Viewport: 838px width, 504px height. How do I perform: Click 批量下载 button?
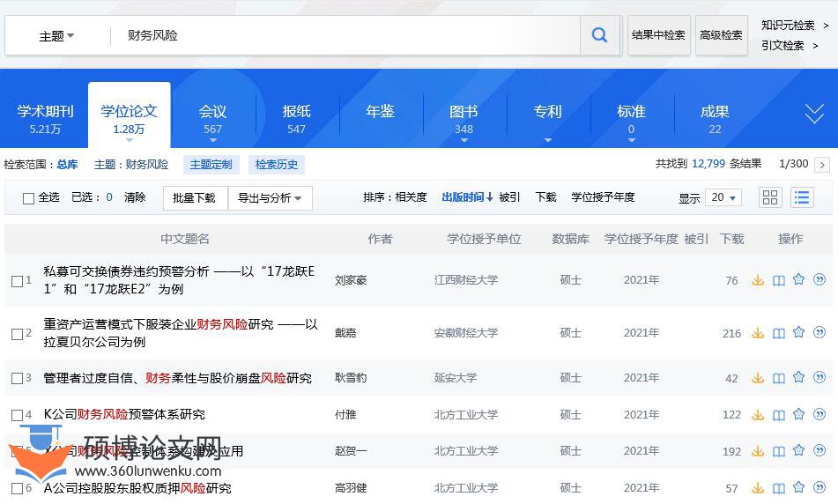pyautogui.click(x=195, y=198)
